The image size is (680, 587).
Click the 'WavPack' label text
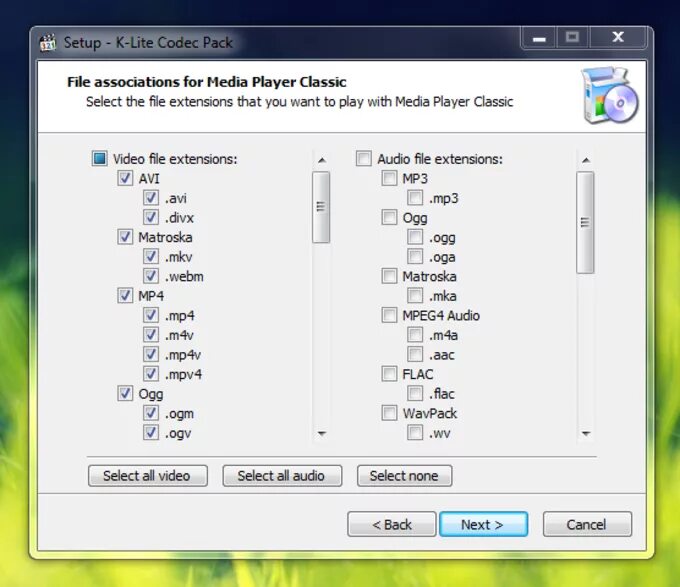click(429, 413)
